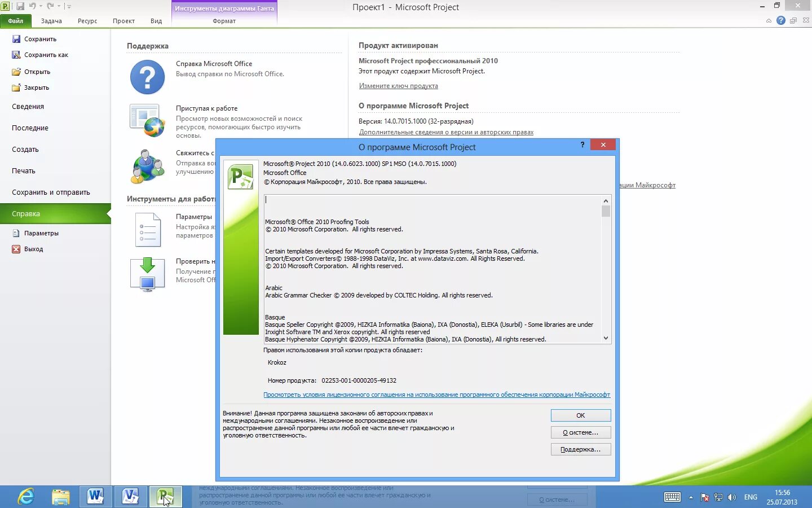812x508 pixels.
Task: Open the license agreement link in dialog
Action: click(436, 395)
